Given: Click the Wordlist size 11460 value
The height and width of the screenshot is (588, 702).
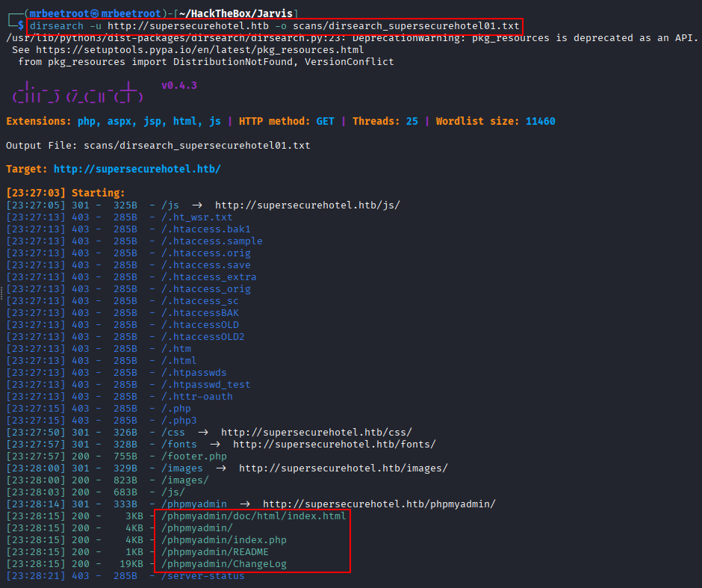Looking at the screenshot, I should coord(541,121).
